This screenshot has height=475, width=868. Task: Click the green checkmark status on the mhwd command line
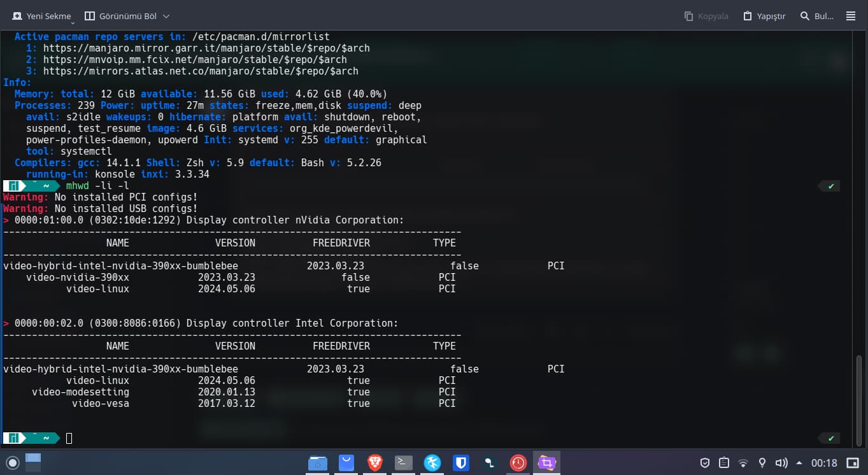[x=831, y=187]
